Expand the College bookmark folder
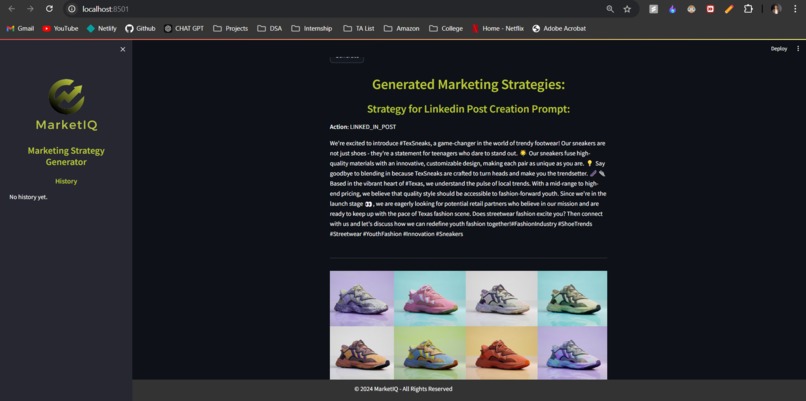Viewport: 806px width, 401px height. tap(446, 28)
